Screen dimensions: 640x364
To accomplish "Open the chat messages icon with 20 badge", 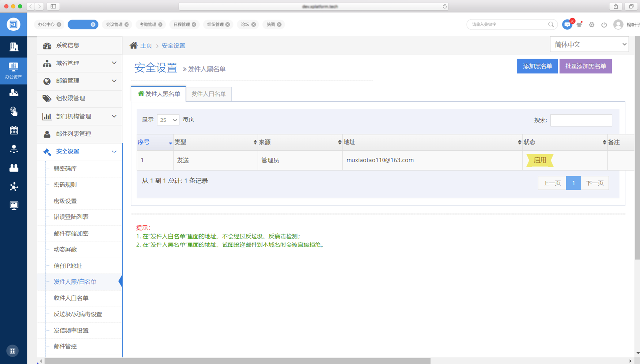I will tap(567, 25).
